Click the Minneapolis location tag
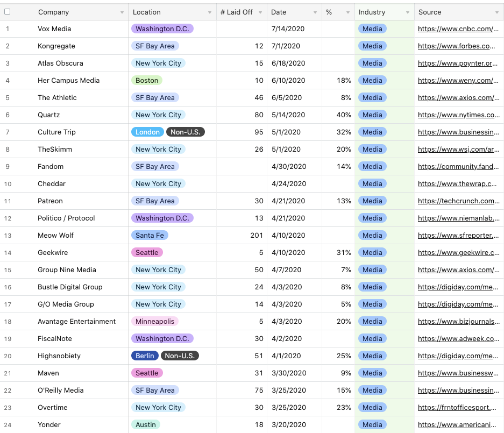 click(155, 322)
